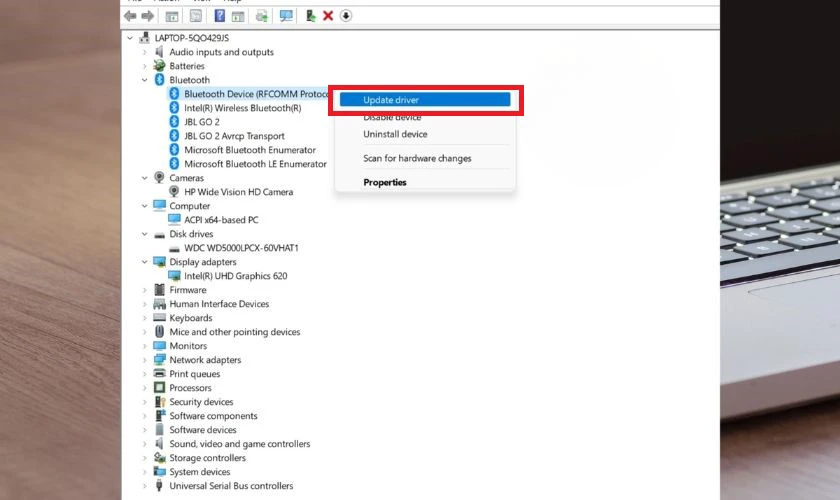Collapse the LAPTOP-5QO429JS root node
The image size is (840, 500).
tap(130, 38)
